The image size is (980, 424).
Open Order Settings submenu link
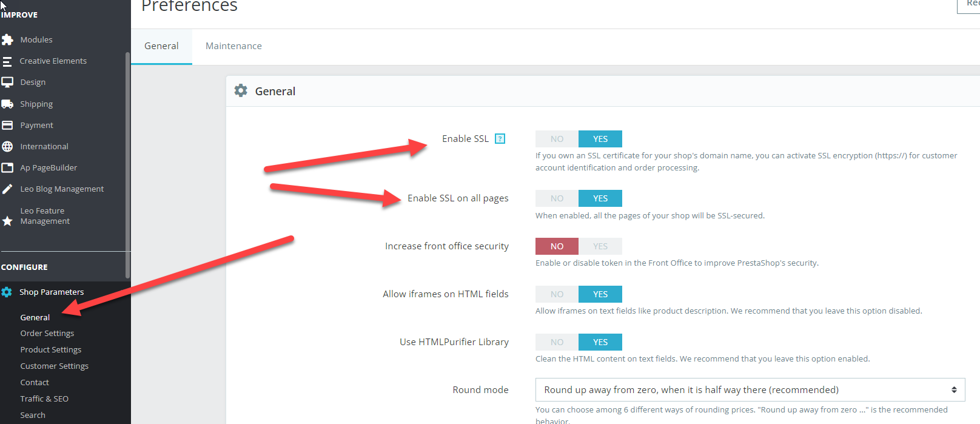(47, 333)
